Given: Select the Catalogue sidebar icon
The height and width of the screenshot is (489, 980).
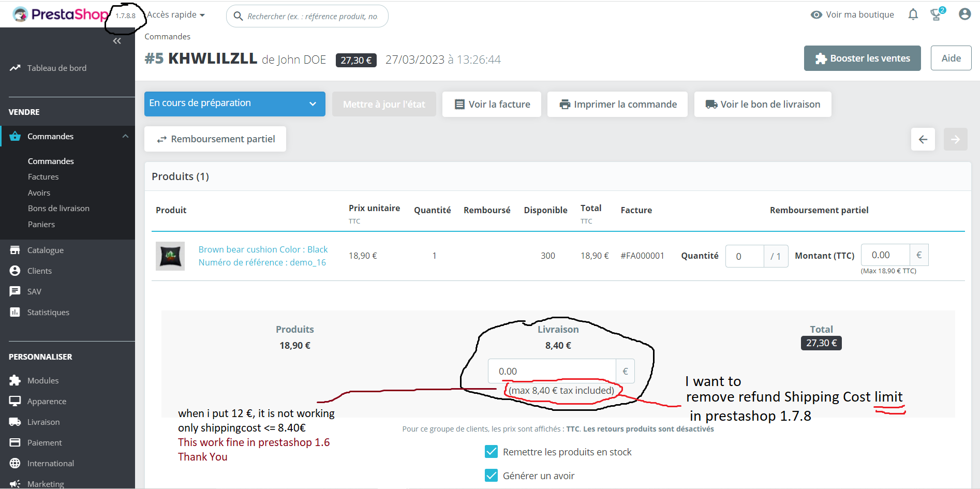Looking at the screenshot, I should pos(15,250).
